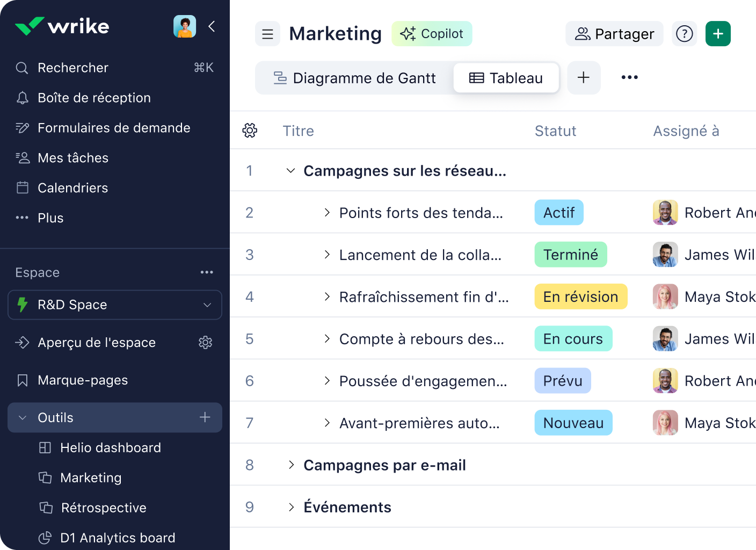Click James's avatar in row 5
This screenshot has width=756, height=550.
point(665,339)
